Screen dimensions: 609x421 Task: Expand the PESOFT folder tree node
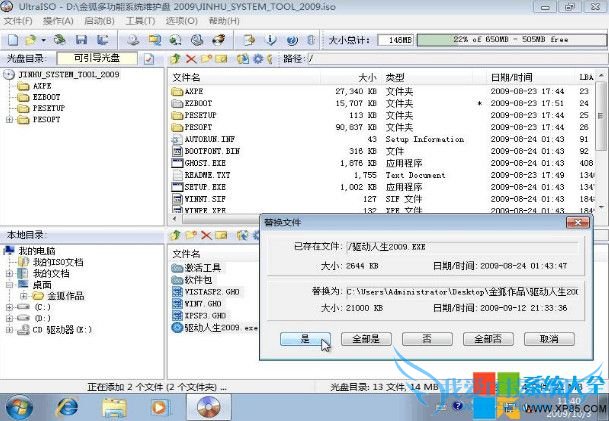coord(9,120)
